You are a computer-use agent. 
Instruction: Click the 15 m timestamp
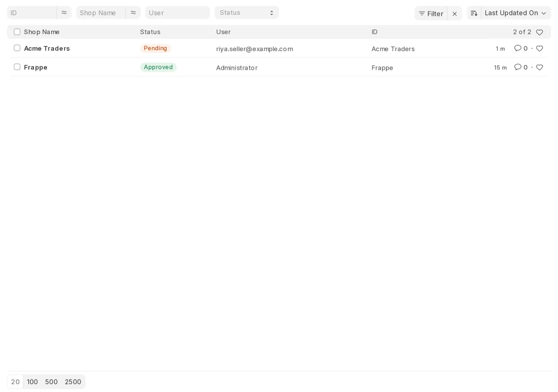point(500,68)
